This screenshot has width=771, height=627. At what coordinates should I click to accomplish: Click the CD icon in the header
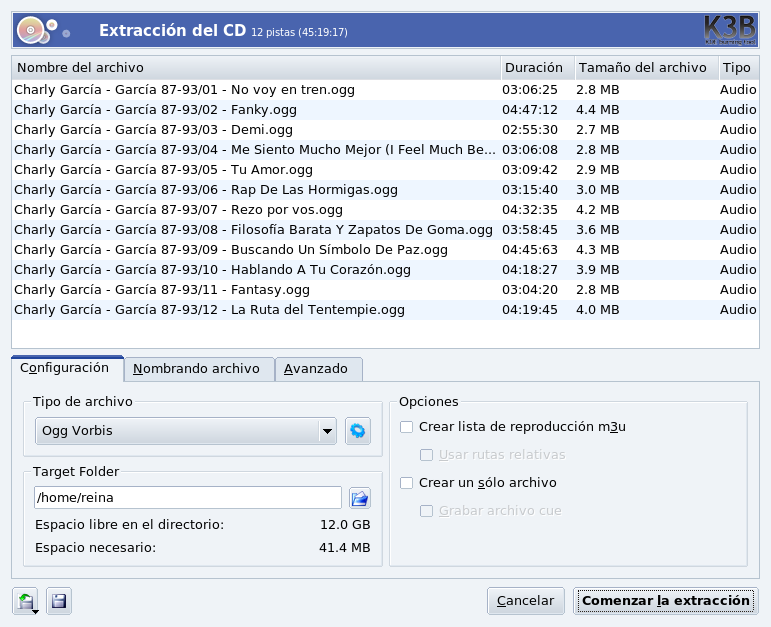(32, 31)
